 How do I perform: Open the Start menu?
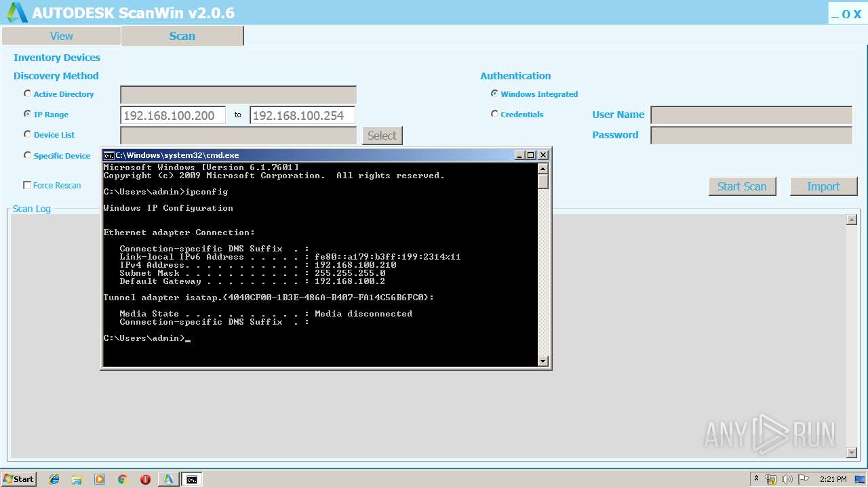pos(18,479)
